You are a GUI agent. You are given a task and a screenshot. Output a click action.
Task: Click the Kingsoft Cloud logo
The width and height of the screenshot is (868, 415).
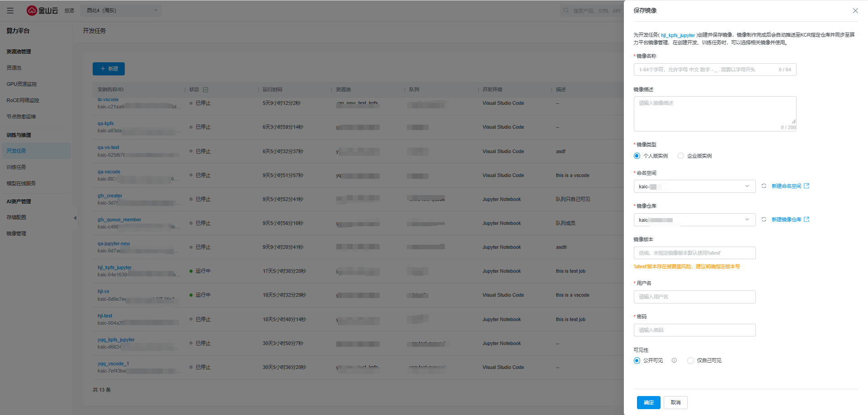click(x=42, y=10)
